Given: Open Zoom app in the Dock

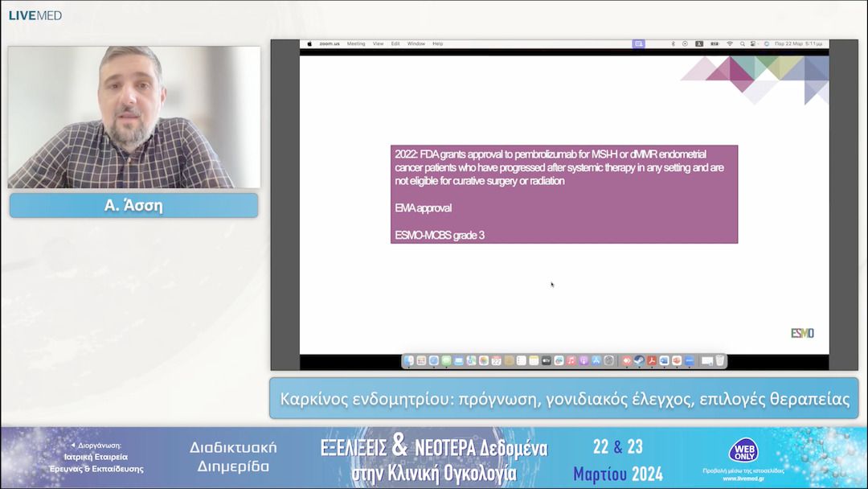Looking at the screenshot, I should pos(690,360).
